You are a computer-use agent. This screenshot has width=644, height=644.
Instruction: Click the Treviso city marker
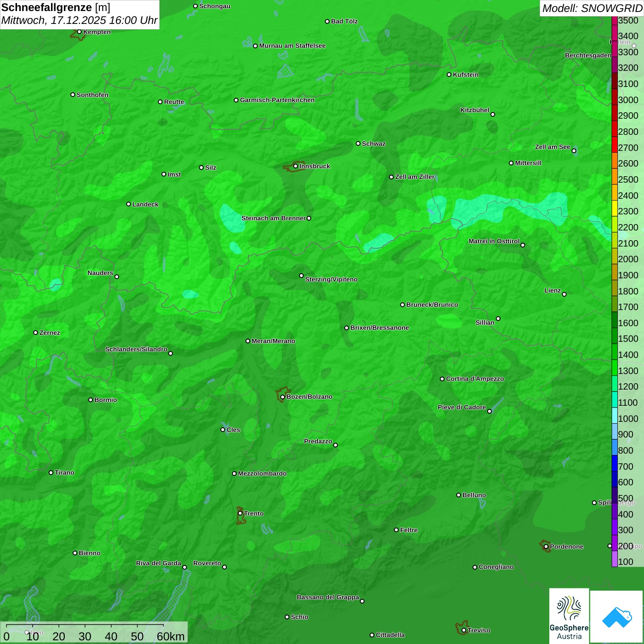point(464,630)
